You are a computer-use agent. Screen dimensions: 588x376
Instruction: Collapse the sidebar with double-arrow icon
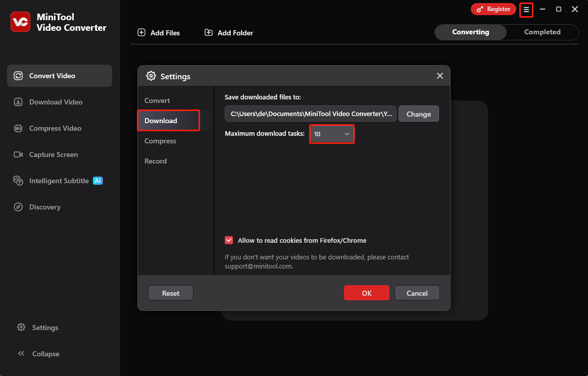click(x=21, y=353)
